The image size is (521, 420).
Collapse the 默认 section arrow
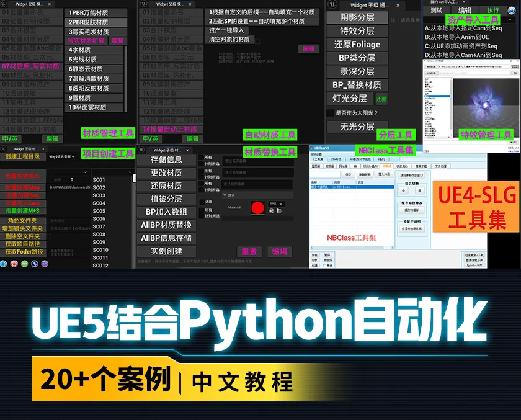tap(225, 195)
